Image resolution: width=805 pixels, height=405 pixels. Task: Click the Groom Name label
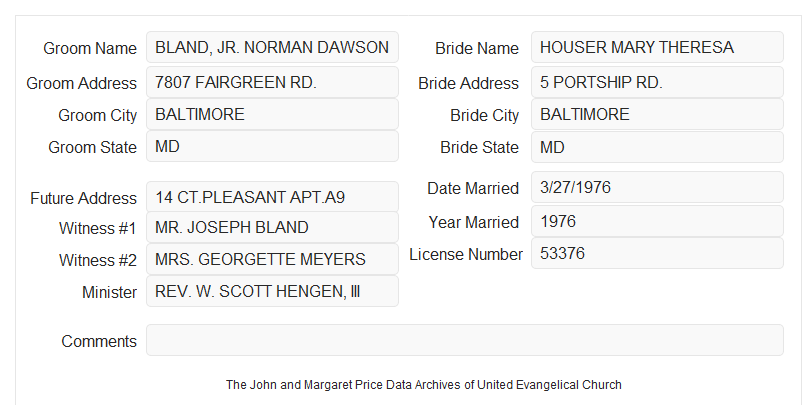(x=90, y=48)
